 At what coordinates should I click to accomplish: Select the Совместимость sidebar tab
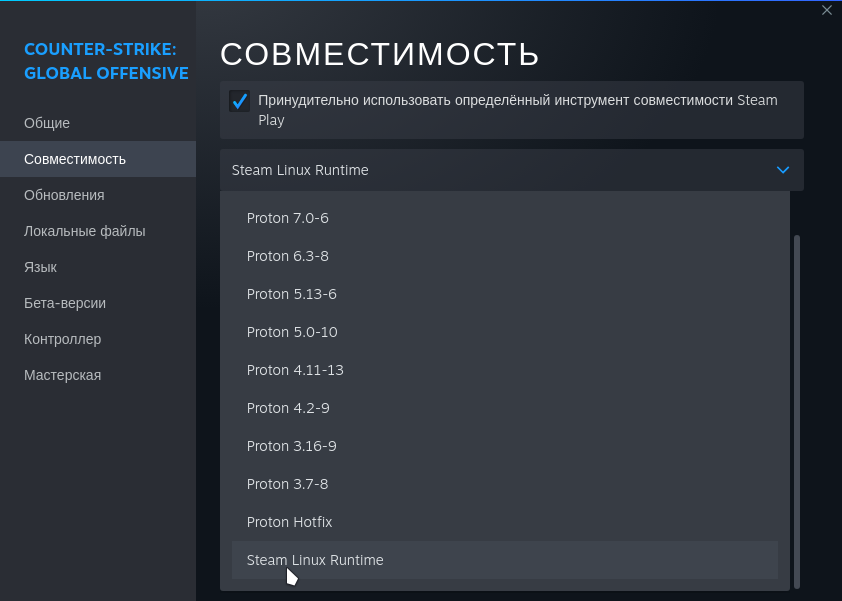[98, 159]
